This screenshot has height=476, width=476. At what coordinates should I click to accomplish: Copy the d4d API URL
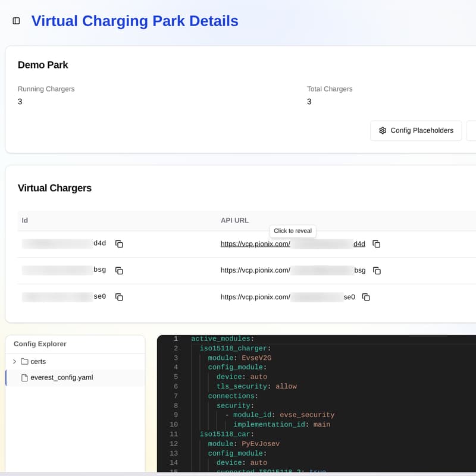(x=377, y=243)
